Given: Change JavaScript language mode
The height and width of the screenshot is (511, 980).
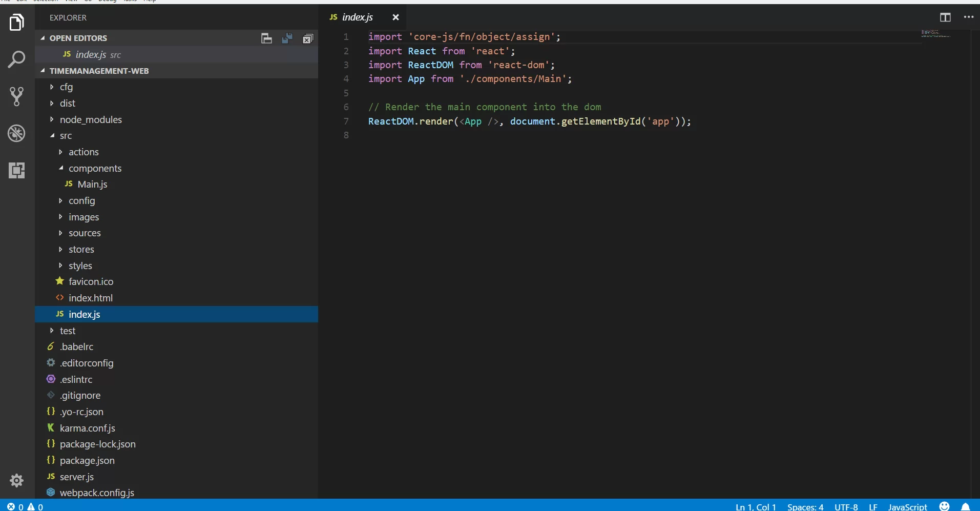Looking at the screenshot, I should pyautogui.click(x=907, y=506).
